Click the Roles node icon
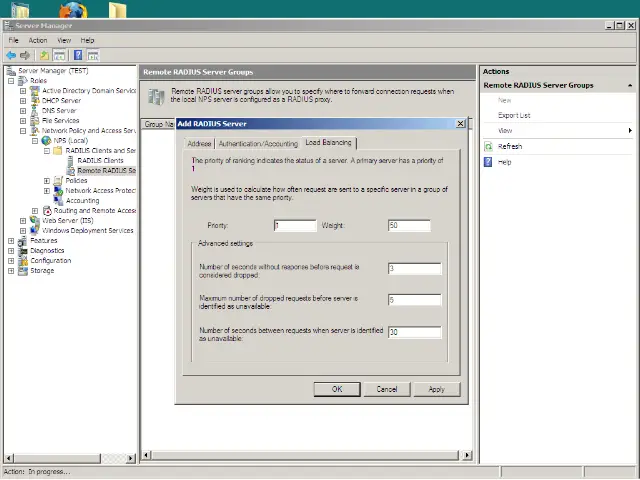 (x=23, y=81)
